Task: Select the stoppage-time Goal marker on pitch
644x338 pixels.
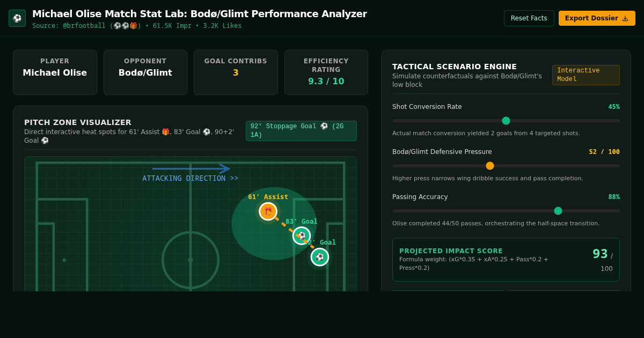Action: [x=320, y=257]
